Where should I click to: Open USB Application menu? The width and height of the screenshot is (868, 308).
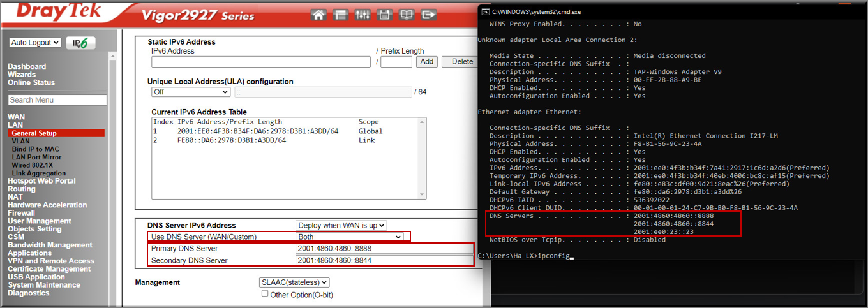36,277
